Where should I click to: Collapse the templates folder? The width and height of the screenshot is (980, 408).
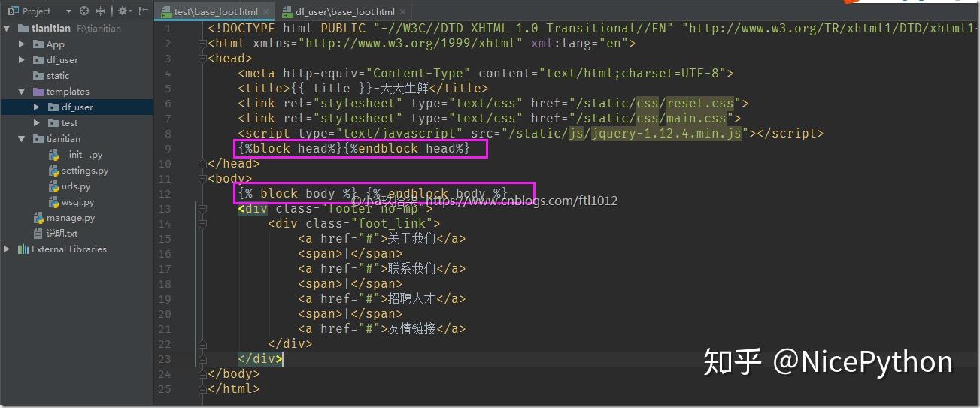tap(22, 92)
